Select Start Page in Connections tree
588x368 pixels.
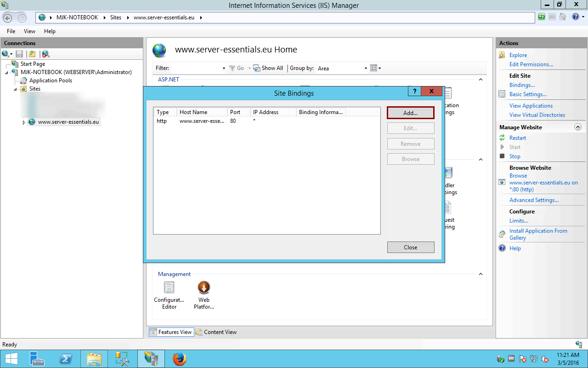tap(33, 64)
